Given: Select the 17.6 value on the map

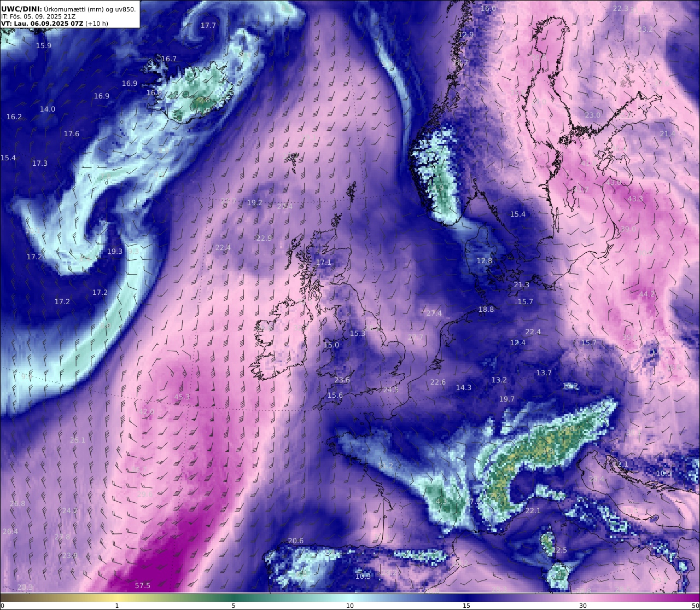Looking at the screenshot, I should click(72, 134).
